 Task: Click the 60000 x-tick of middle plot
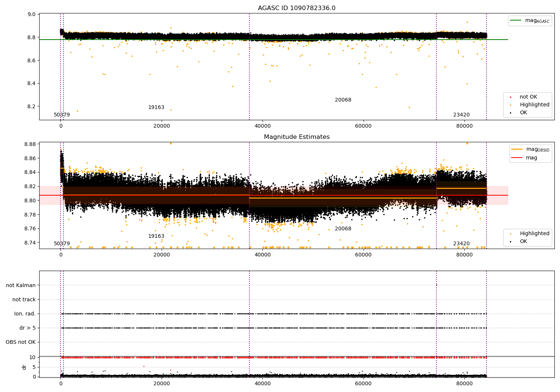pos(363,255)
